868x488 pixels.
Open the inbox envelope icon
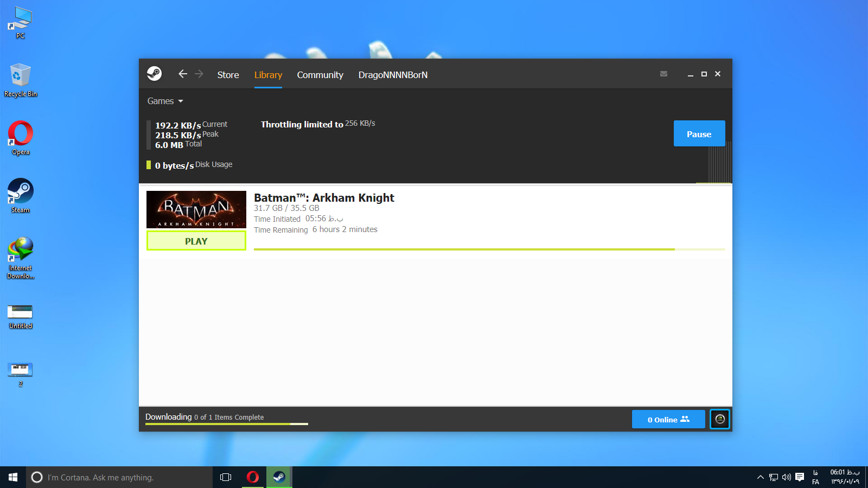(x=663, y=74)
